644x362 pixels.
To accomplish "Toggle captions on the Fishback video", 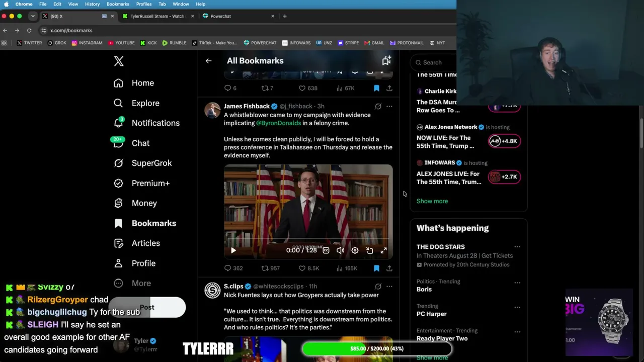I will (326, 250).
